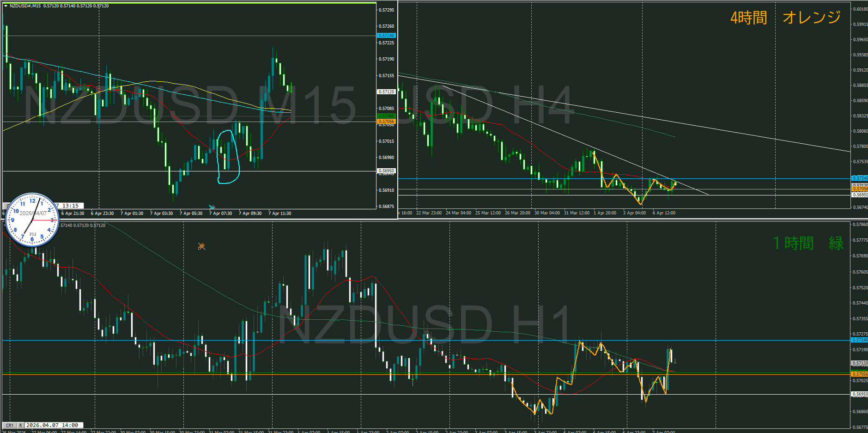The image size is (868, 433).
Task: Click the 13:15 time field in M15 chart
Action: pos(70,206)
